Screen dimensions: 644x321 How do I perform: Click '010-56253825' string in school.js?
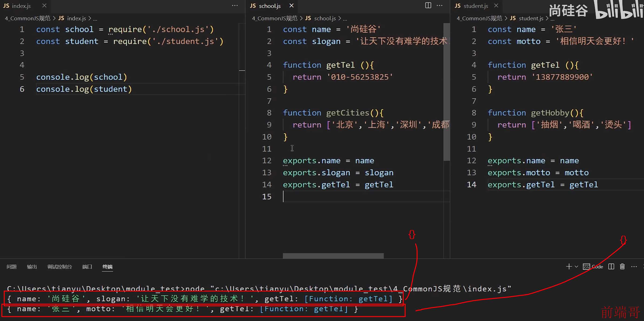tap(360, 77)
